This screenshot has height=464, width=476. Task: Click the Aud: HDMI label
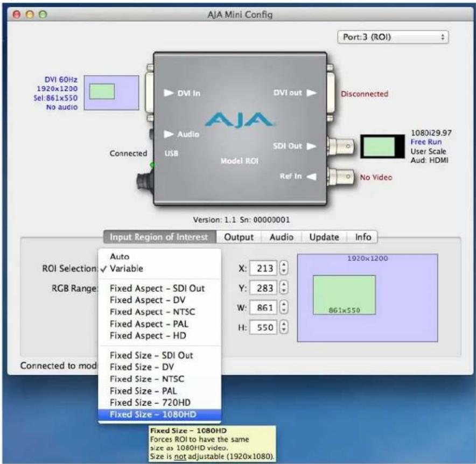click(x=429, y=160)
